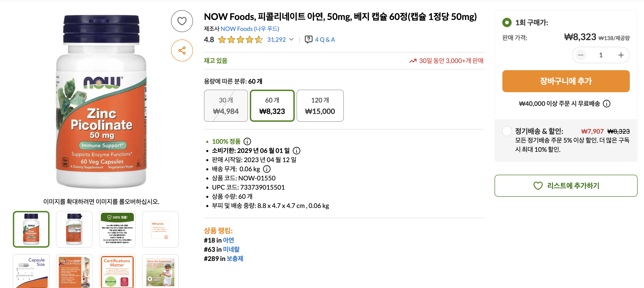This screenshot has height=288, width=644.
Task: Click info icon beside expiration date 소비기한
Action: [296, 151]
